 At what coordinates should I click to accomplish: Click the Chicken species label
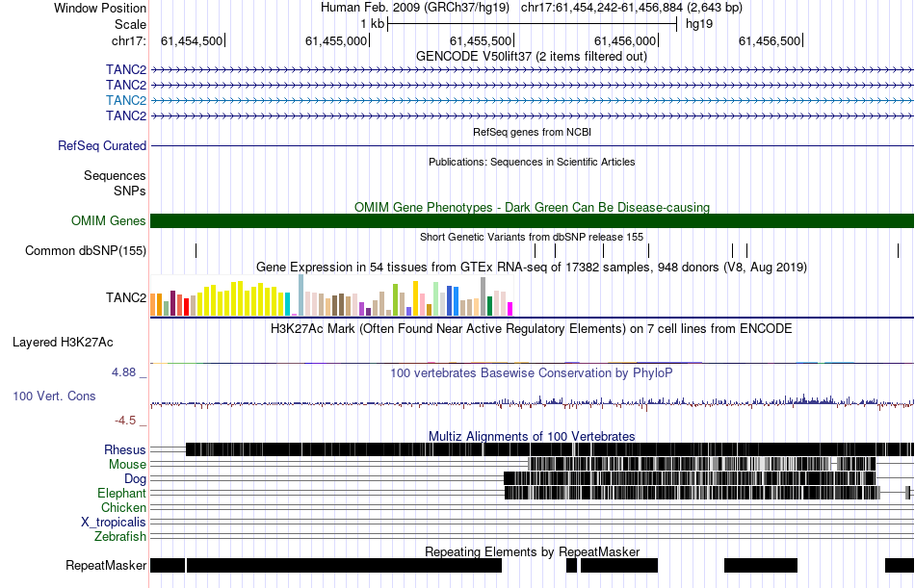pyautogui.click(x=123, y=507)
